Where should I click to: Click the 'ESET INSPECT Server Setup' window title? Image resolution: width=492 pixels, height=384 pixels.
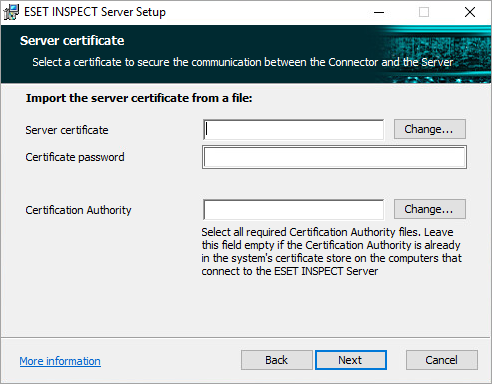[x=95, y=12]
